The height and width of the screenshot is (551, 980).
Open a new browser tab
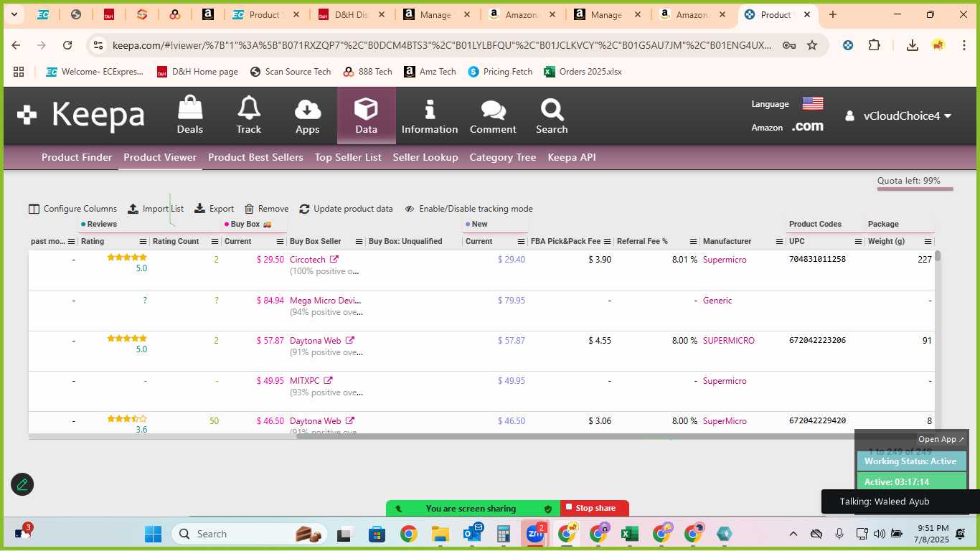(832, 14)
